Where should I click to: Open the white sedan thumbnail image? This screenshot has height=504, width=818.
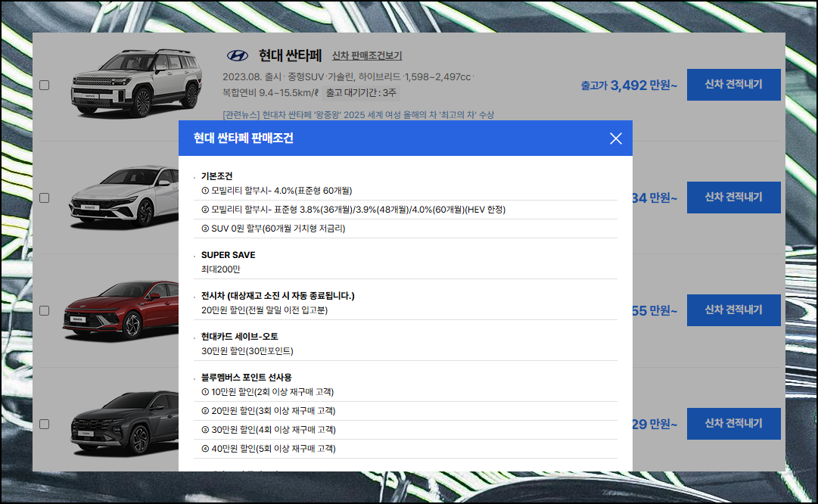pos(123,198)
